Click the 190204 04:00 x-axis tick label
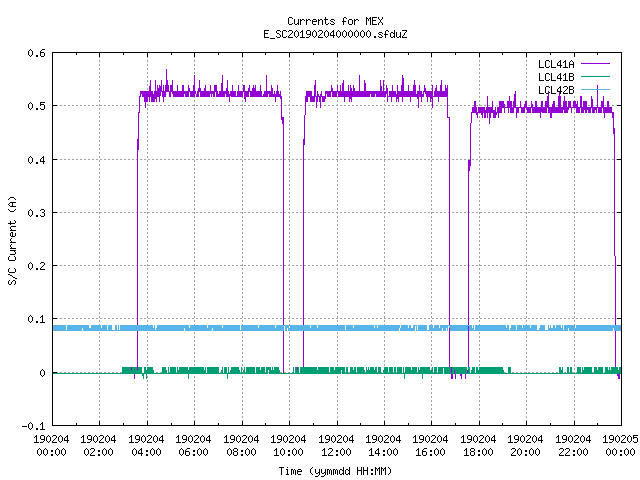The width and height of the screenshot is (640, 480). pos(146,445)
